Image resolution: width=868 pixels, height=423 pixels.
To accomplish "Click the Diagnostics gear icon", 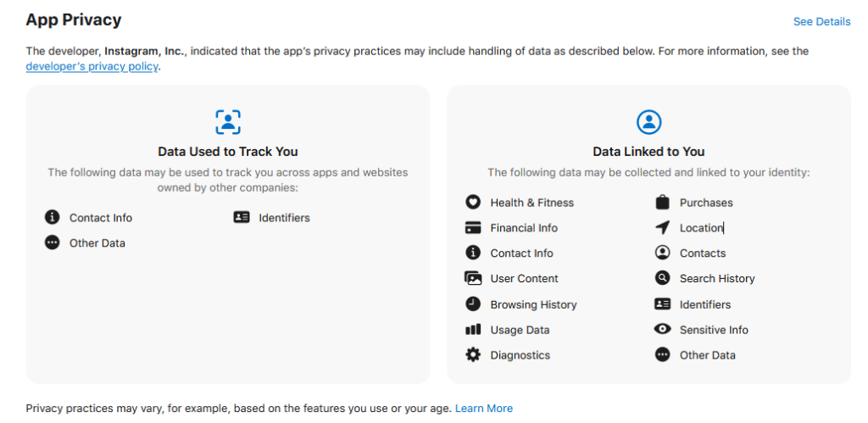I will (x=473, y=355).
